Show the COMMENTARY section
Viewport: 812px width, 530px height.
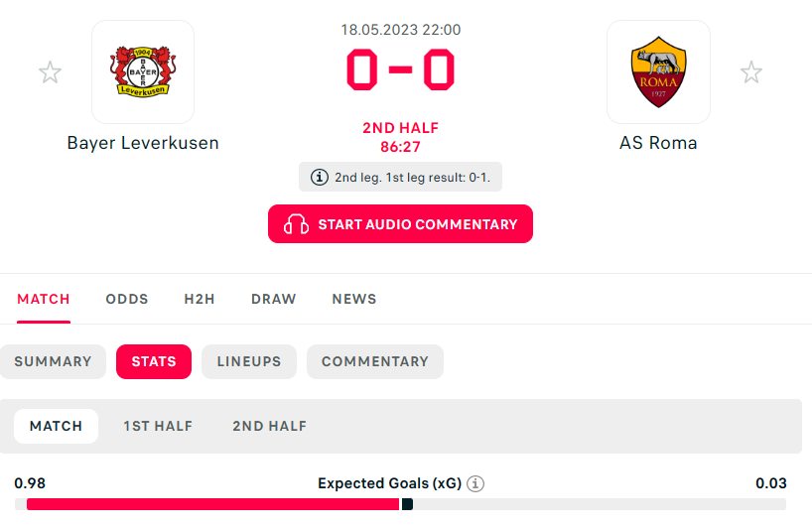375,361
